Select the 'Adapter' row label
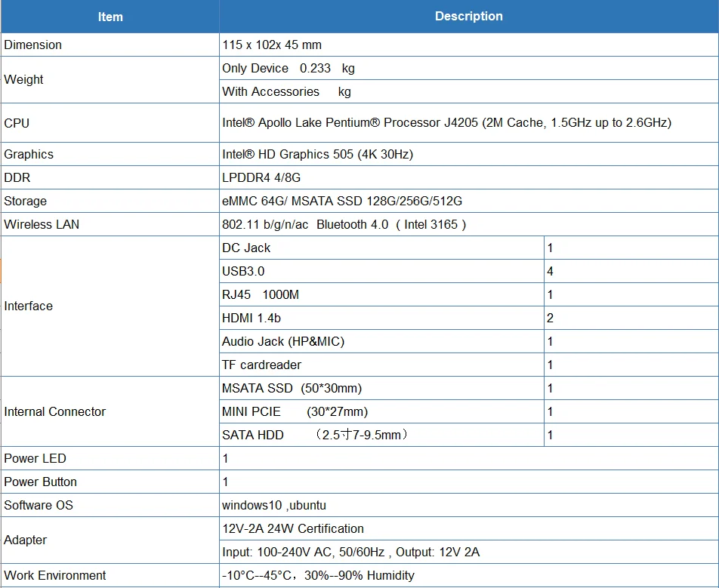This screenshot has width=719, height=588. 110,540
